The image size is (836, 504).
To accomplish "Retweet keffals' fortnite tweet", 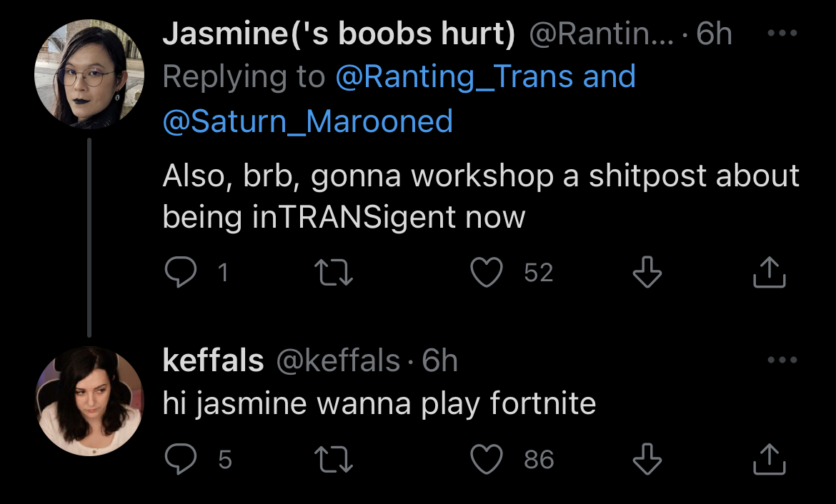I will pyautogui.click(x=334, y=459).
